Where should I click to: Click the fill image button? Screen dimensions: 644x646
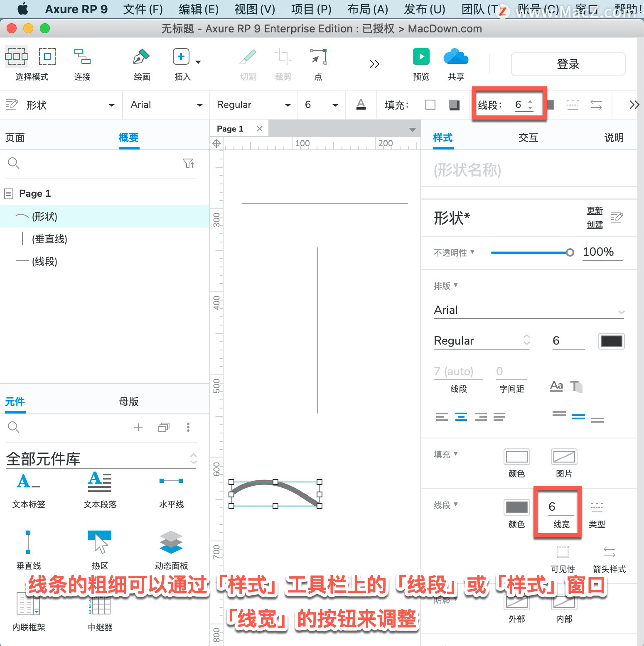coord(564,457)
